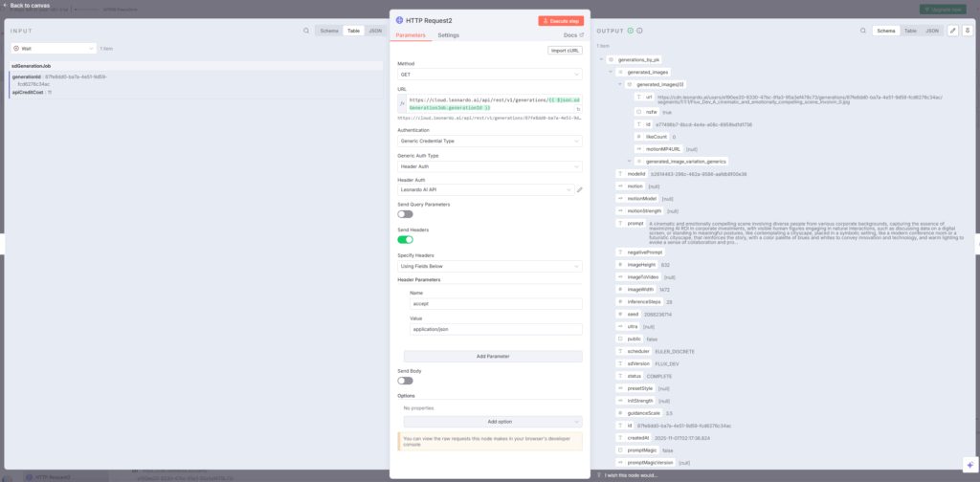
Task: Switch Output view to the JSON tab
Action: [x=931, y=31]
